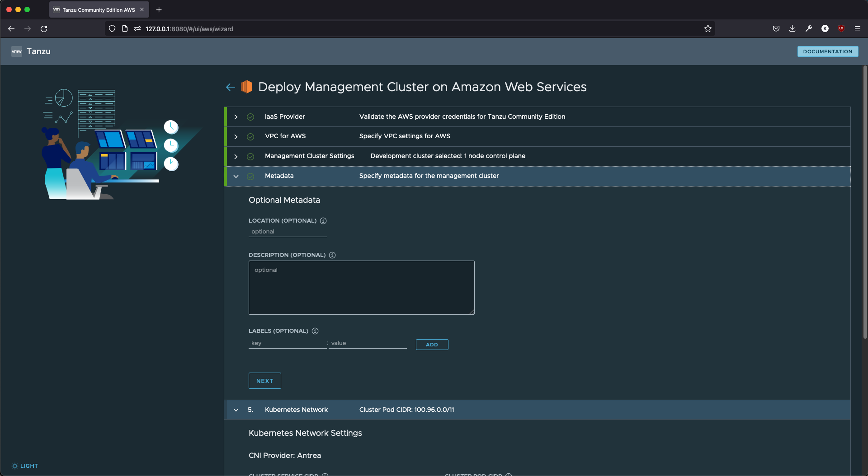Bookmark this page with the star
The image size is (868, 476).
[708, 28]
